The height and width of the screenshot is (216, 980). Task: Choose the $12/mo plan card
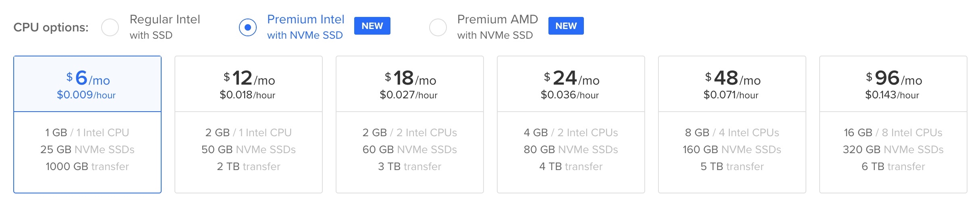tap(249, 125)
